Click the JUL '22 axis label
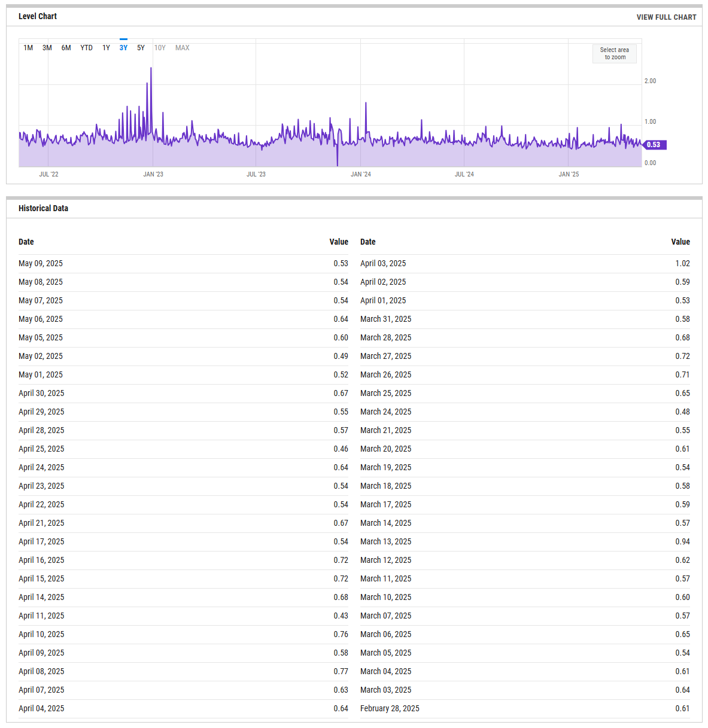Image resolution: width=708 pixels, height=728 pixels. [x=48, y=174]
